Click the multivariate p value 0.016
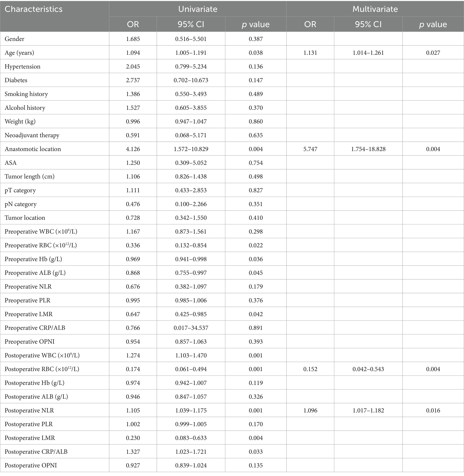Image resolution: width=464 pixels, height=476 pixels. (433, 411)
